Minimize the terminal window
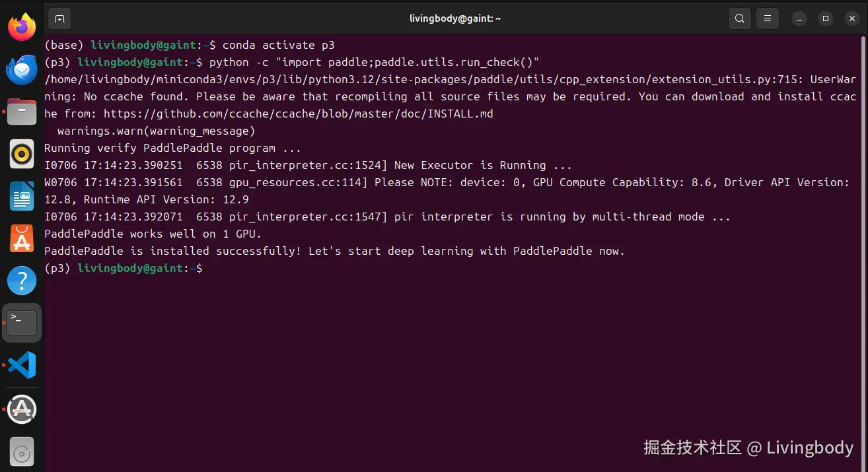Screen dimensions: 868x472 coord(799,18)
